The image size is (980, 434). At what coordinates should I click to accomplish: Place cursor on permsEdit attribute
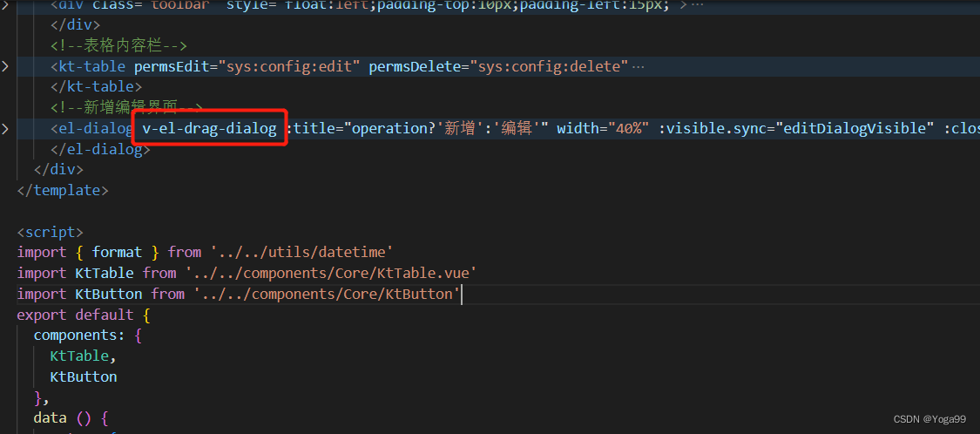tap(172, 66)
